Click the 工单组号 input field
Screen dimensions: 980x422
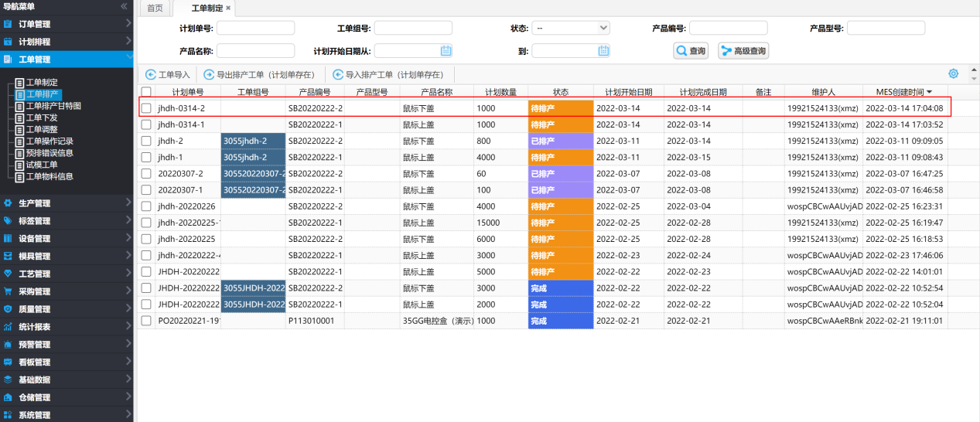(x=414, y=28)
